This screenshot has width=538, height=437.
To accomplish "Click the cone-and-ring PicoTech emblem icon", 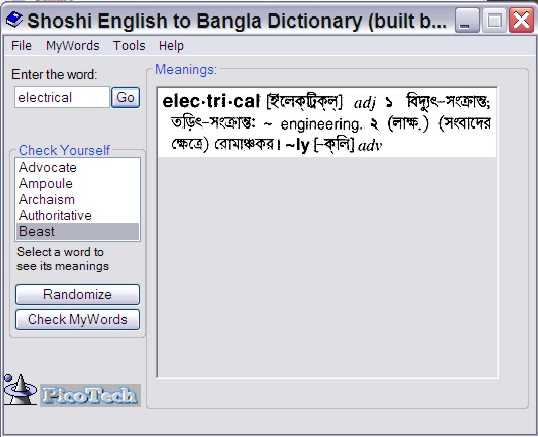I will [20, 389].
